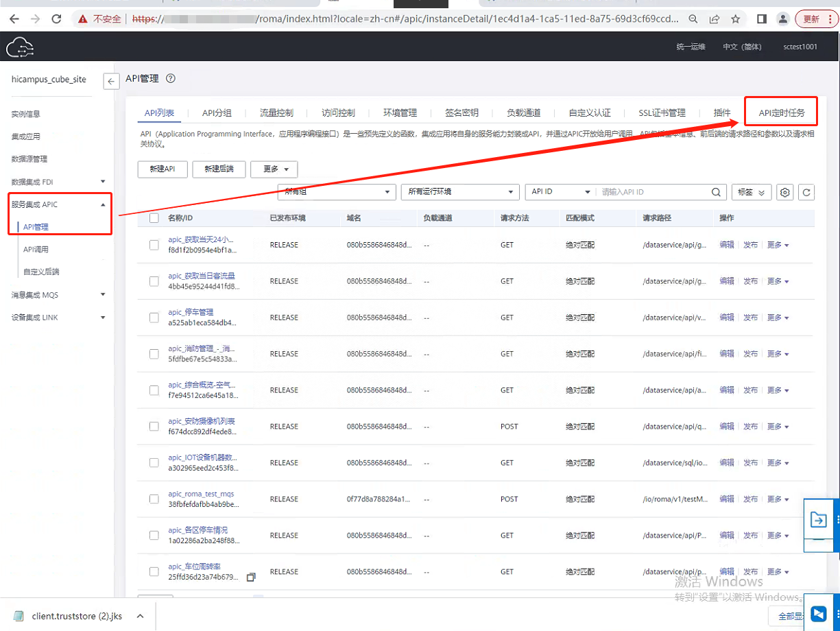Screen dimensions: 840x631
Task: Click the help question mark next to API管理
Action: click(171, 79)
